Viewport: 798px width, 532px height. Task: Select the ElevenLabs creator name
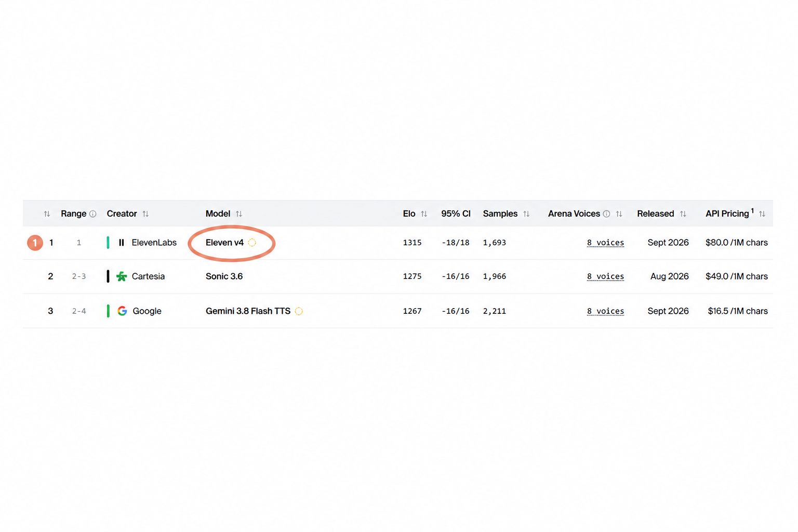click(x=154, y=243)
